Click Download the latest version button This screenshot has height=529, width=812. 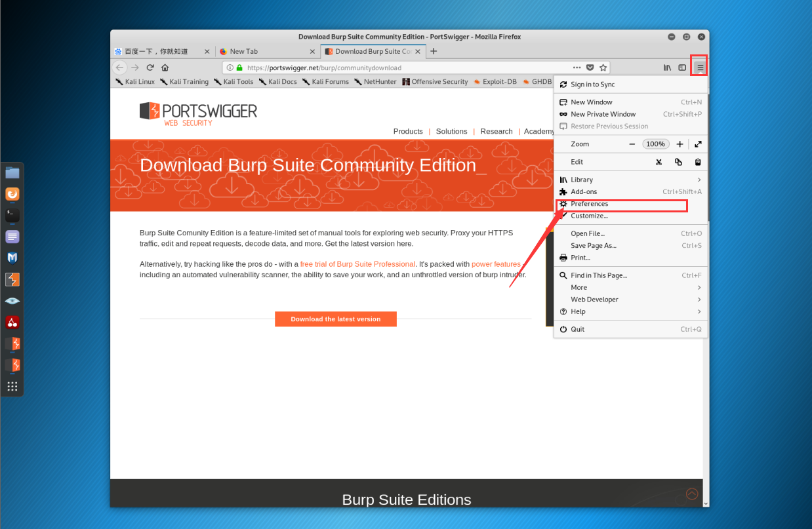click(x=336, y=319)
